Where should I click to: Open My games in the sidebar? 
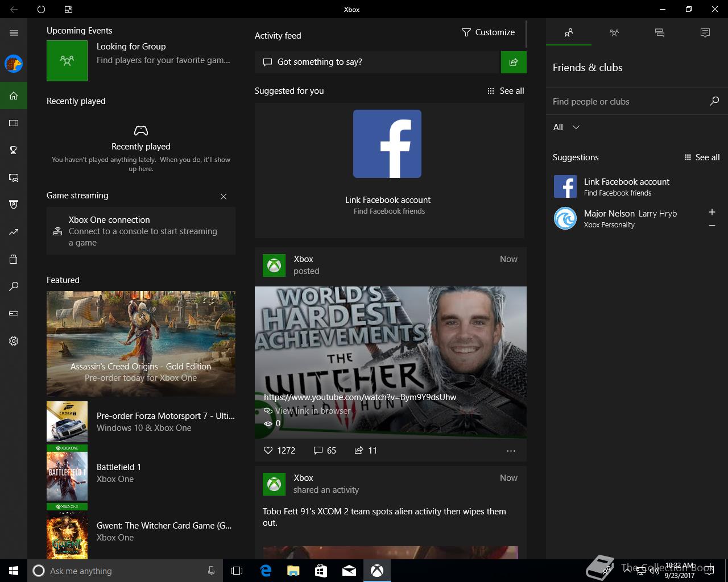coord(14,123)
